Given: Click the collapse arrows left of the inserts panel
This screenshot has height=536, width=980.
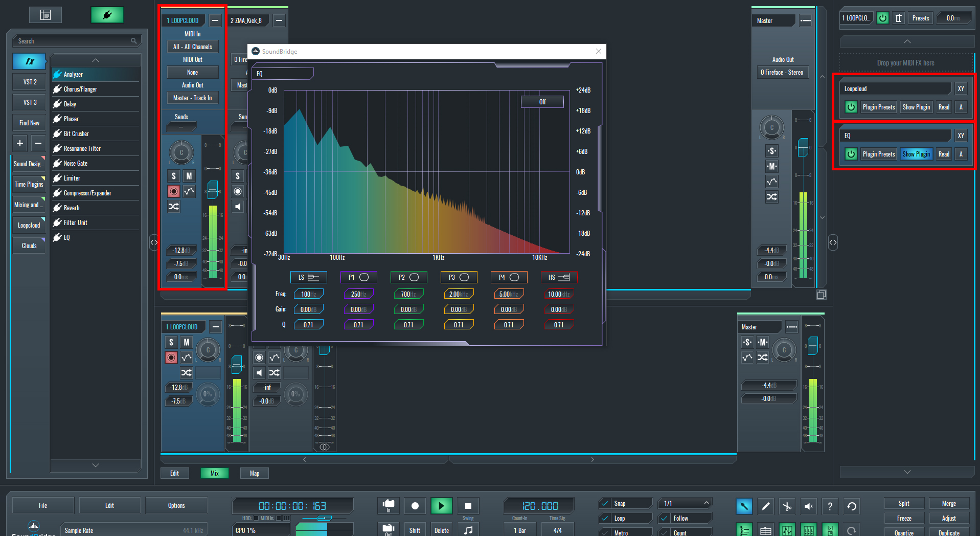Looking at the screenshot, I should pyautogui.click(x=833, y=242).
